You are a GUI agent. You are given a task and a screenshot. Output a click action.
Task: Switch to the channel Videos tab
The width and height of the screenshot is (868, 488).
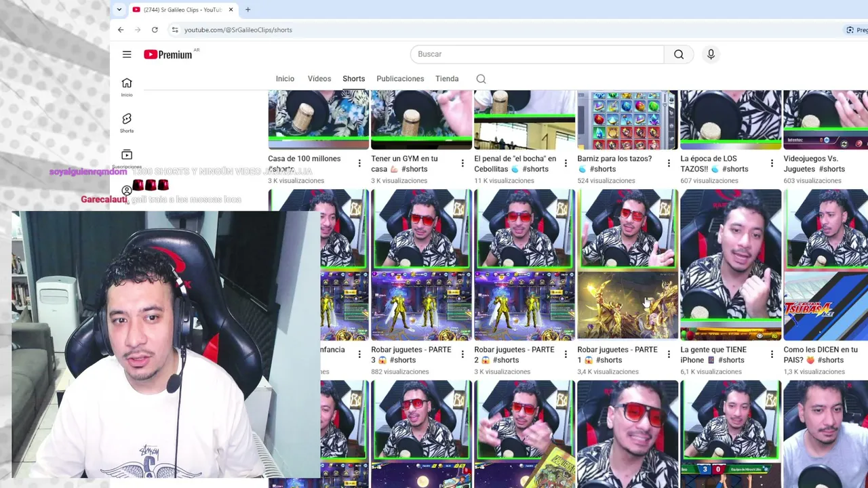(x=319, y=79)
